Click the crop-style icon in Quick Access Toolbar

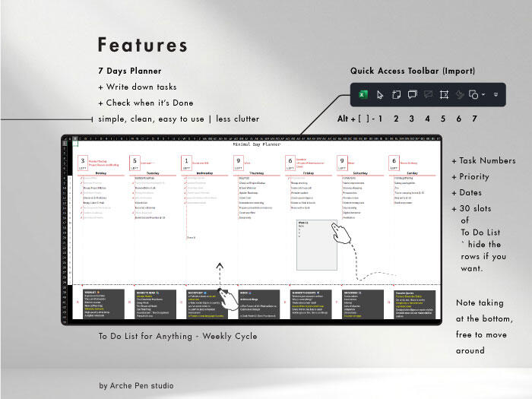click(x=444, y=95)
